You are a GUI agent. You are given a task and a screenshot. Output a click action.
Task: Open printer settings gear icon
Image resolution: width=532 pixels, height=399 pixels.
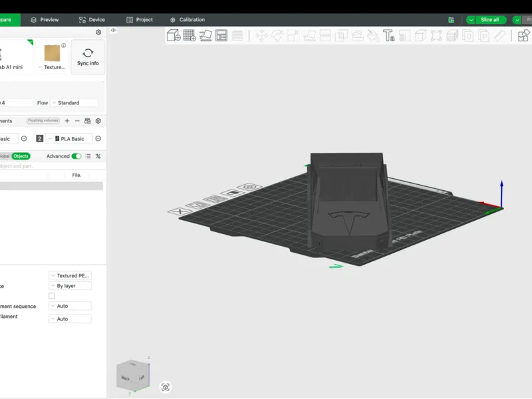tap(98, 32)
